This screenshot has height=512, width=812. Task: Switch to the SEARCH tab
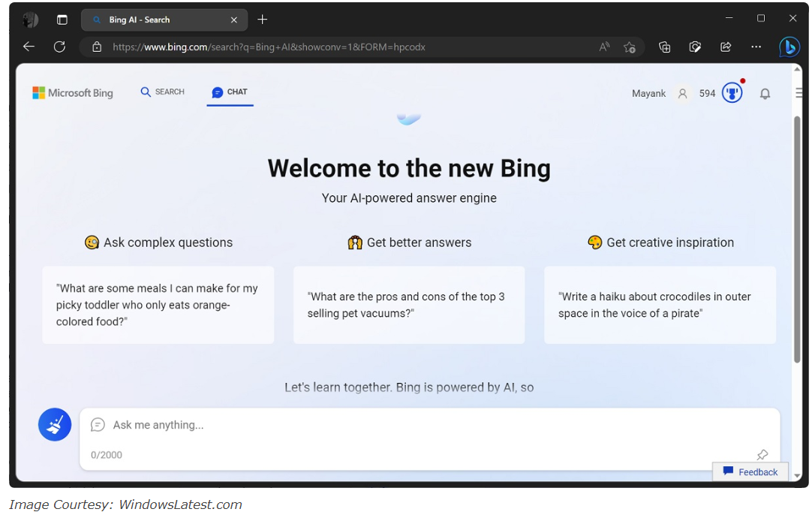tap(162, 92)
